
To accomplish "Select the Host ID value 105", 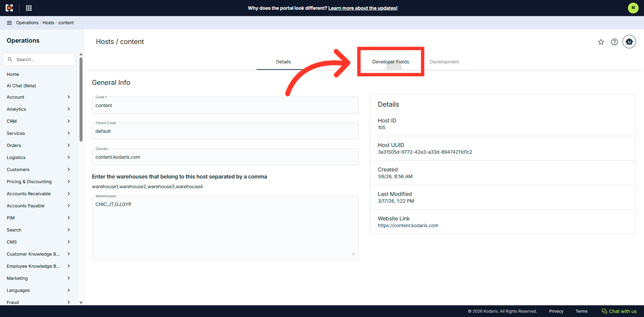I will (x=382, y=127).
